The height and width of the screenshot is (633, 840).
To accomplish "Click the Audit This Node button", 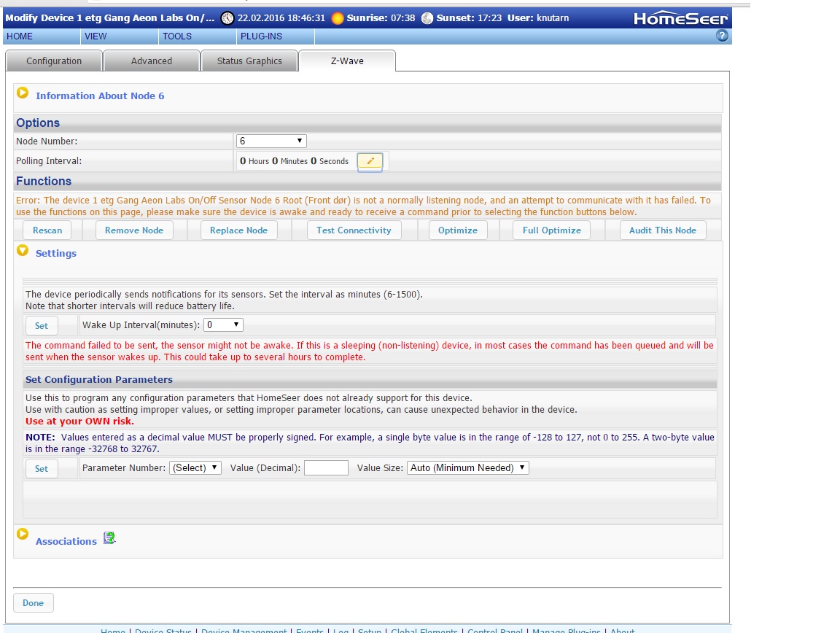I will coord(663,230).
